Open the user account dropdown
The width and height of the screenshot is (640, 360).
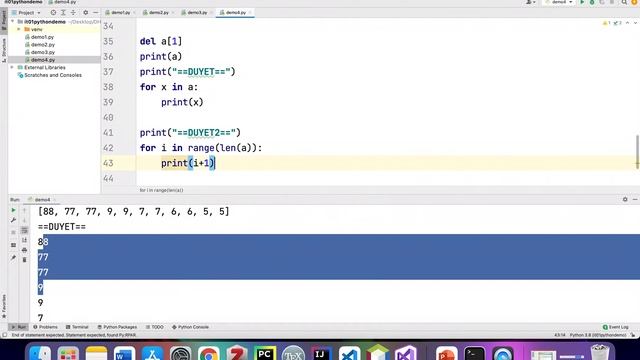pos(531,2)
